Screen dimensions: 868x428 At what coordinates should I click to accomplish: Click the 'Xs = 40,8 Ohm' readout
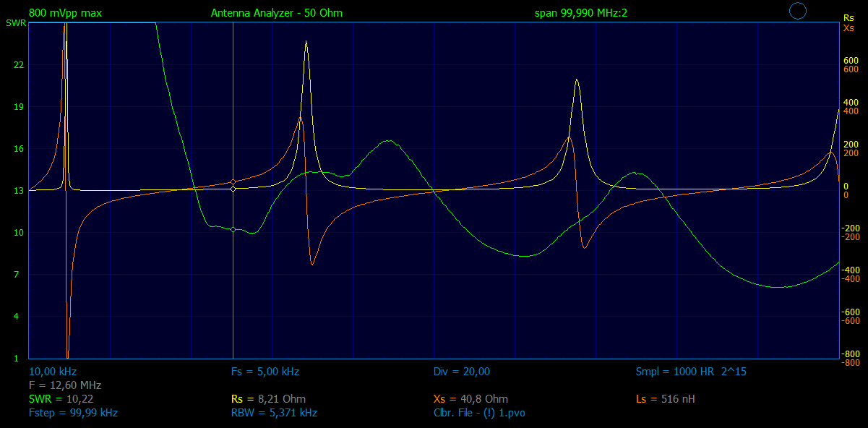click(470, 399)
